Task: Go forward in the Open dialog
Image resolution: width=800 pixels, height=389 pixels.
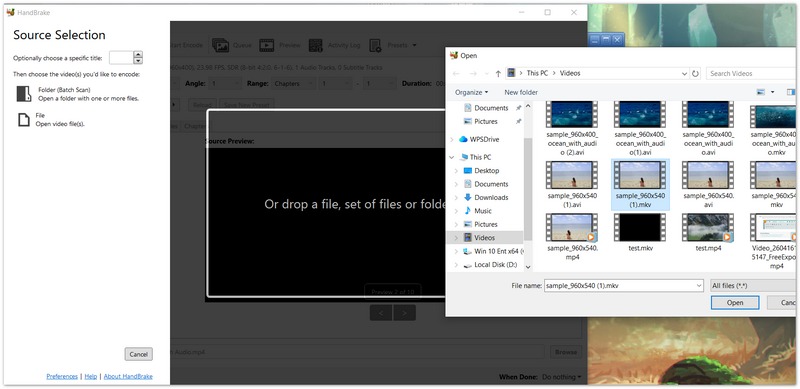Action: (473, 74)
